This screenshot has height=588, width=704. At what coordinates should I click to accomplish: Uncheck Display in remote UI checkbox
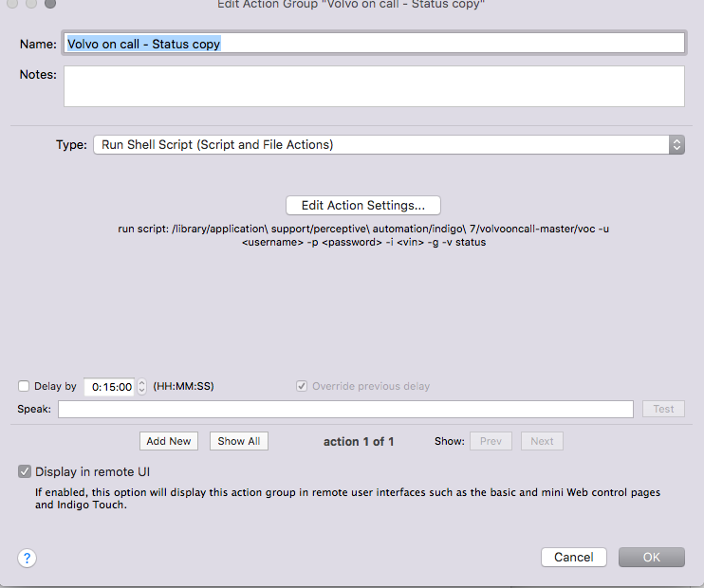[x=25, y=471]
